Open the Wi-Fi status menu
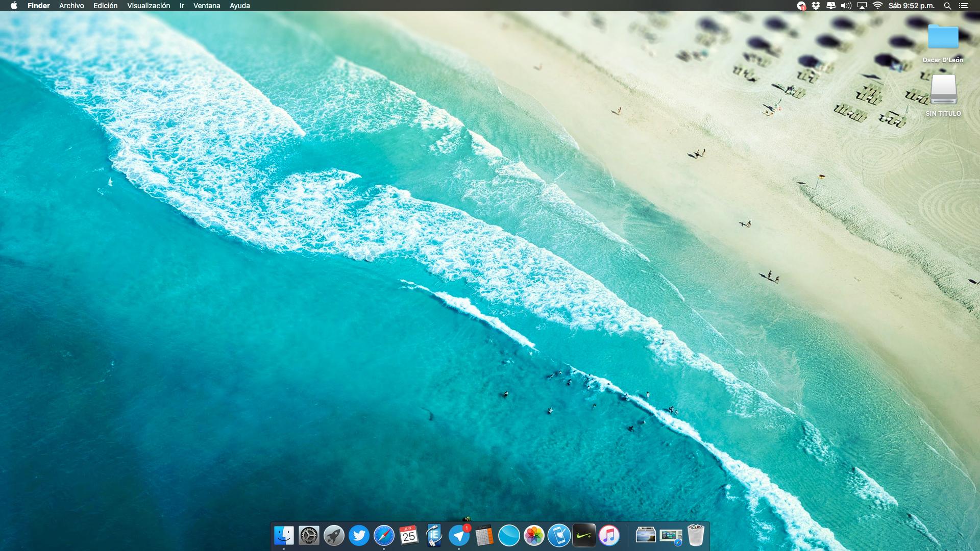The image size is (980, 551). [877, 6]
